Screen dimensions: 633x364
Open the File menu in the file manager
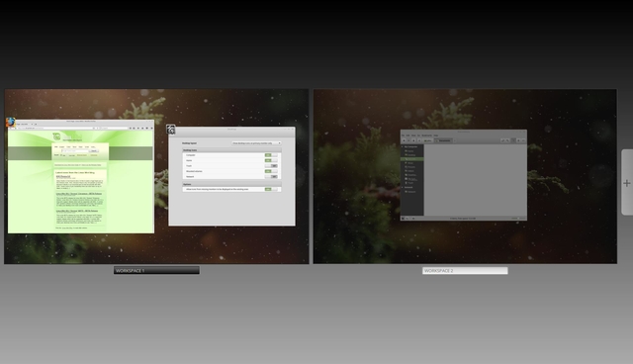[403, 136]
